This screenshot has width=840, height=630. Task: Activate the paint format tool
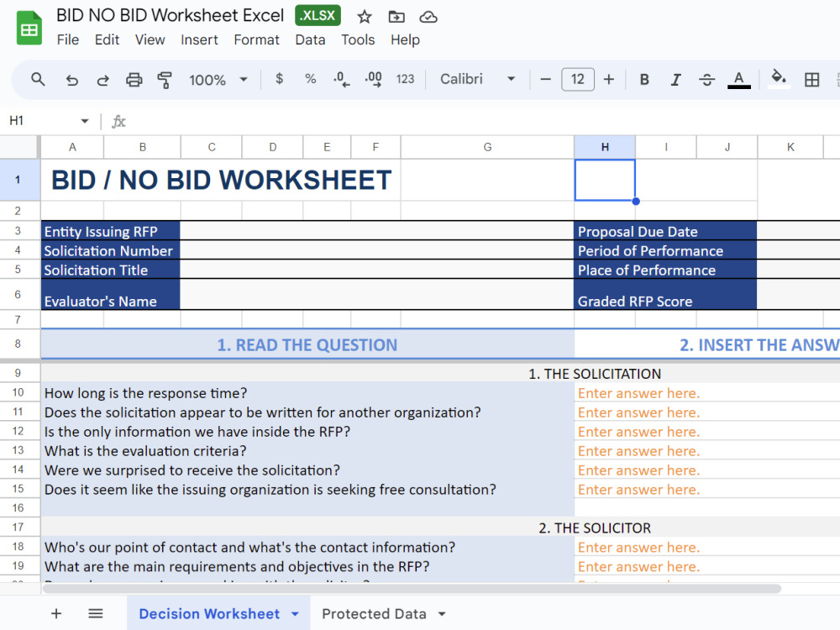pos(165,80)
